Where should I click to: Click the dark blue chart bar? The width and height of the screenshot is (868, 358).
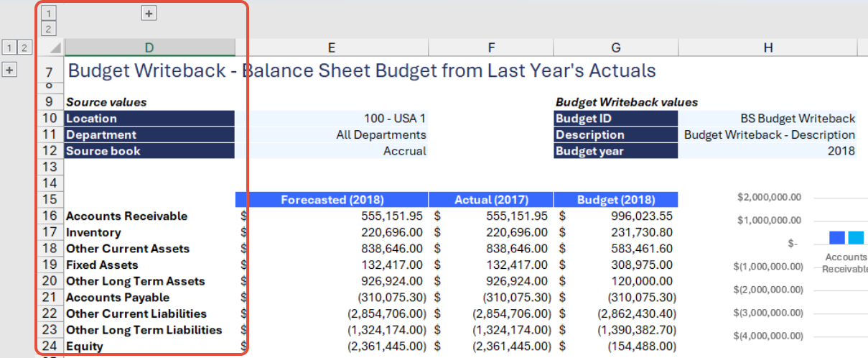tap(836, 237)
